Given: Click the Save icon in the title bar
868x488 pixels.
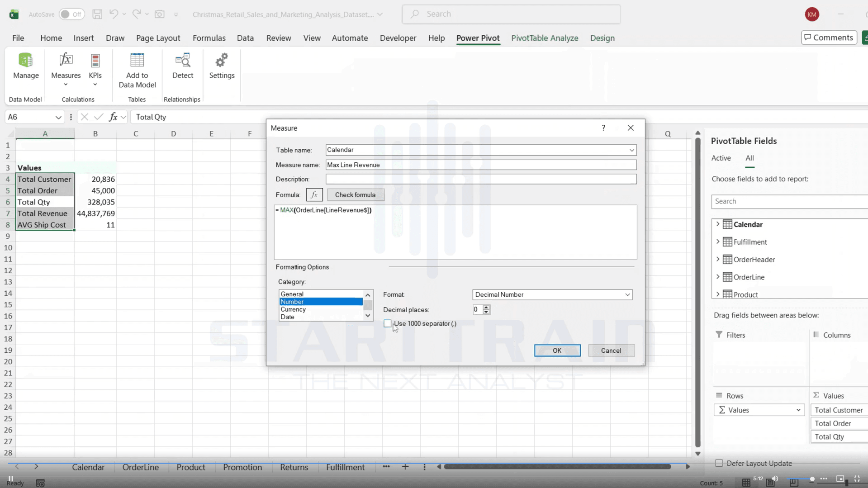Looking at the screenshot, I should pos(97,14).
